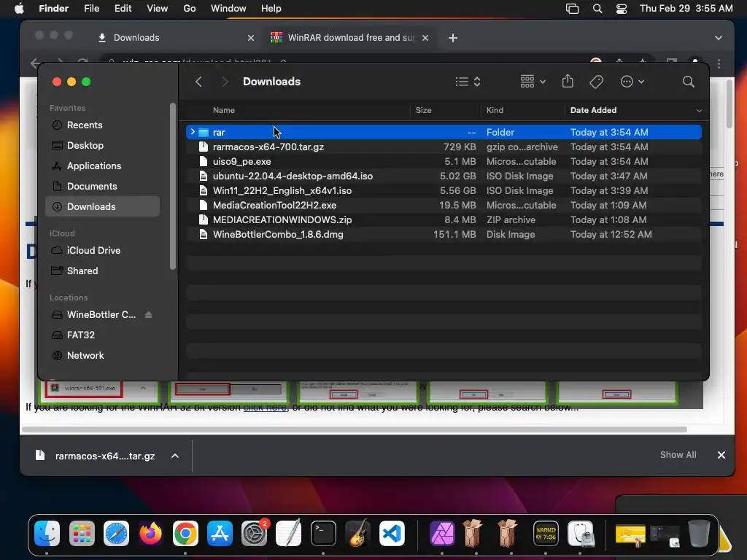Open Launchpad from the Dock
This screenshot has width=747, height=560.
[x=82, y=533]
